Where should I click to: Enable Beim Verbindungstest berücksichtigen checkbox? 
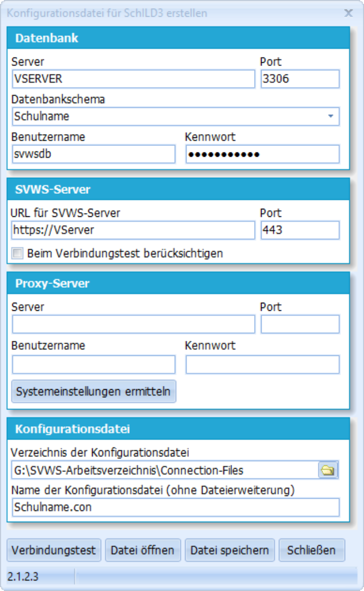point(17,253)
